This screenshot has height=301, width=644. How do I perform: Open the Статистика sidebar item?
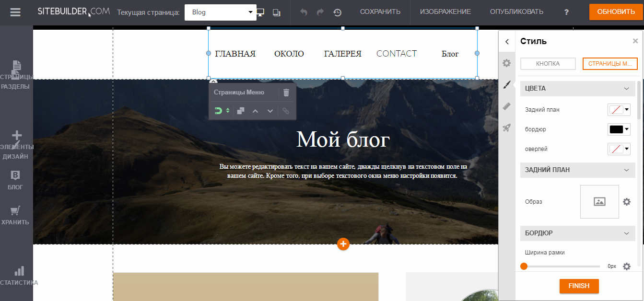18,276
